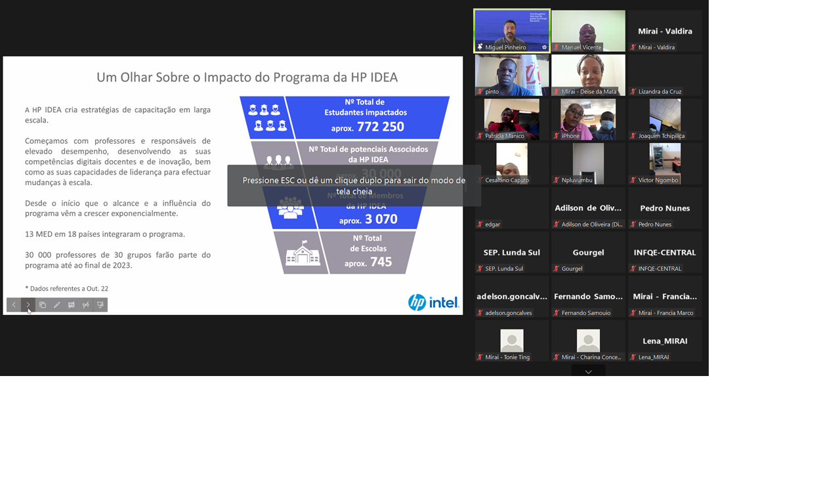The width and height of the screenshot is (840, 504).
Task: Open the presenter display options icon
Action: (100, 305)
